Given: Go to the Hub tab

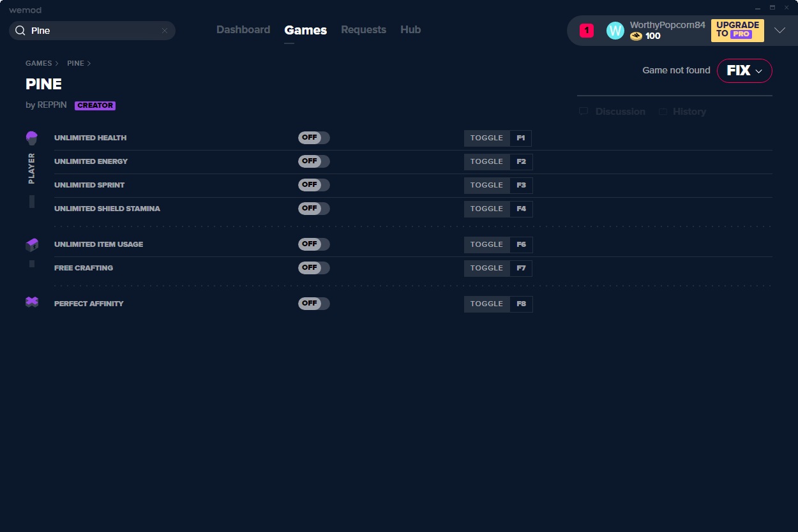Looking at the screenshot, I should (410, 29).
